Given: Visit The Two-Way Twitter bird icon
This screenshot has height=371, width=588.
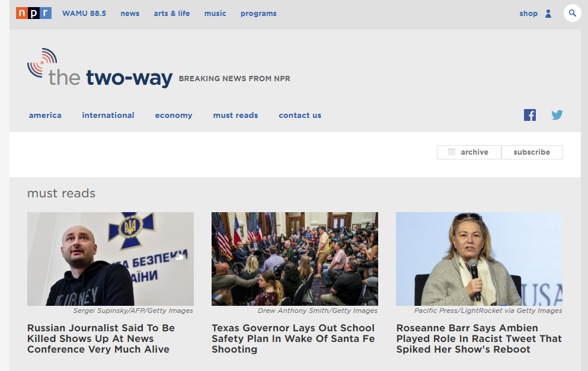Looking at the screenshot, I should pyautogui.click(x=557, y=115).
